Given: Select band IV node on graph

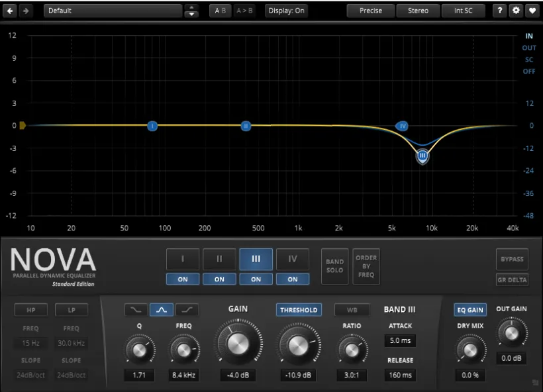Looking at the screenshot, I should click(x=402, y=126).
